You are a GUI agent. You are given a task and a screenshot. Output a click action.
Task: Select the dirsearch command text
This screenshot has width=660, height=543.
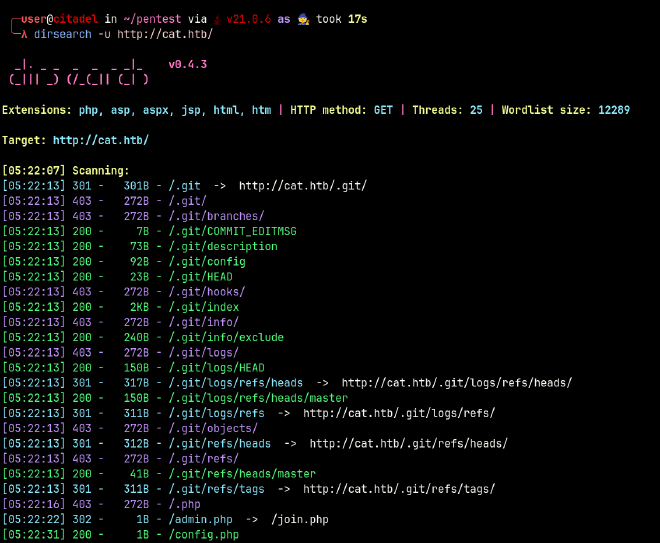click(x=123, y=34)
